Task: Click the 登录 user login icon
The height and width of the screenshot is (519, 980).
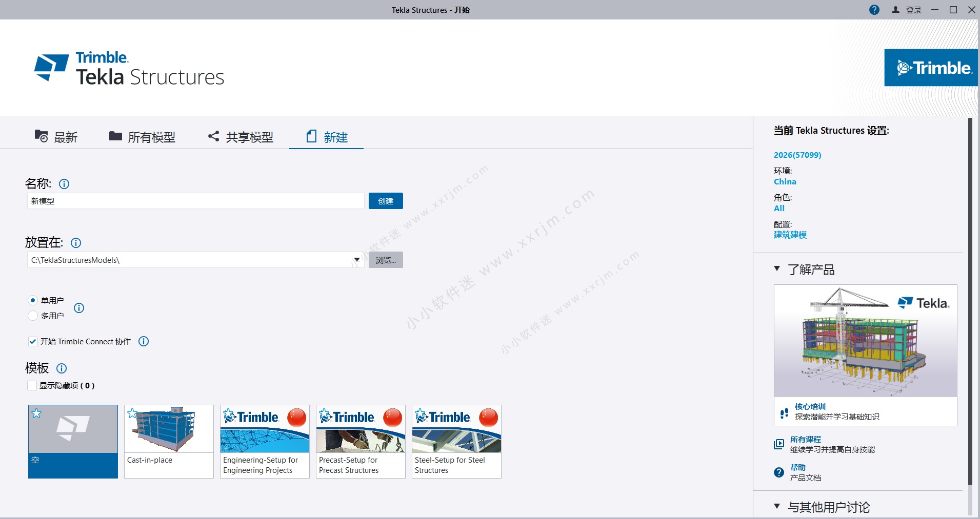Action: point(895,9)
